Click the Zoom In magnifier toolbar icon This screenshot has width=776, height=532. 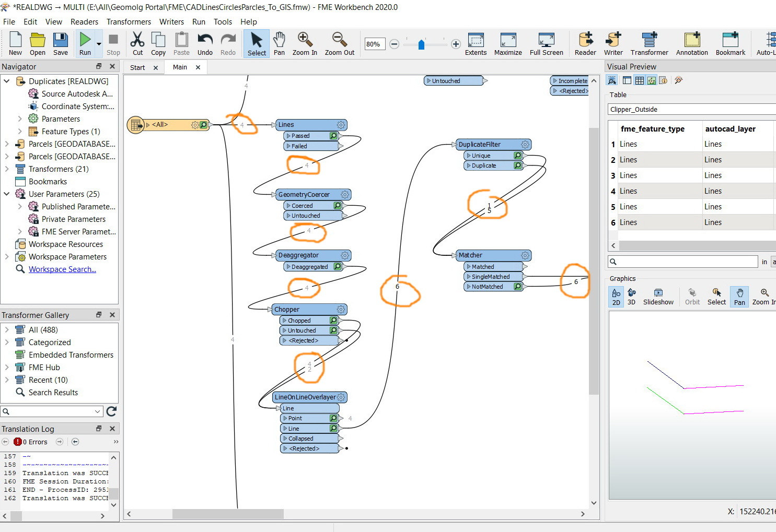click(305, 44)
